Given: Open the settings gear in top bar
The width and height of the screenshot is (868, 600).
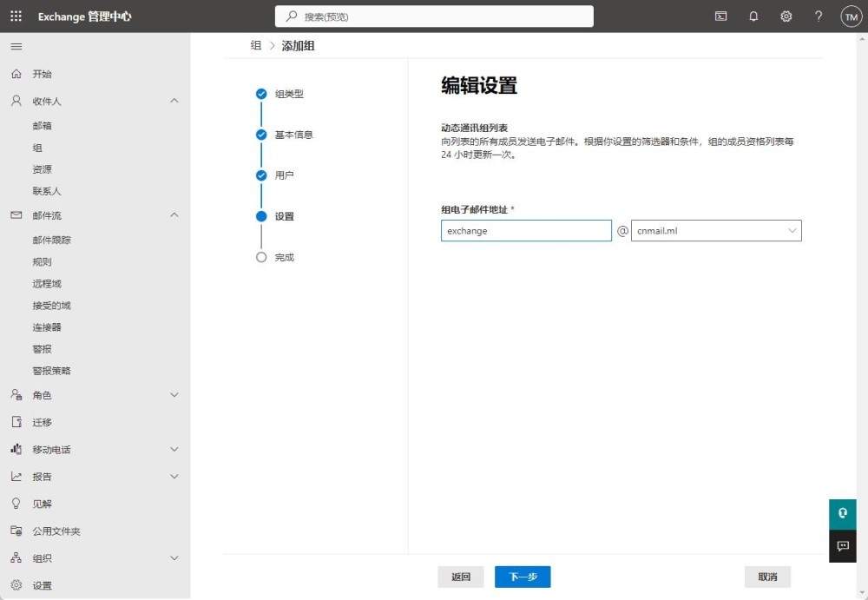Looking at the screenshot, I should point(786,16).
